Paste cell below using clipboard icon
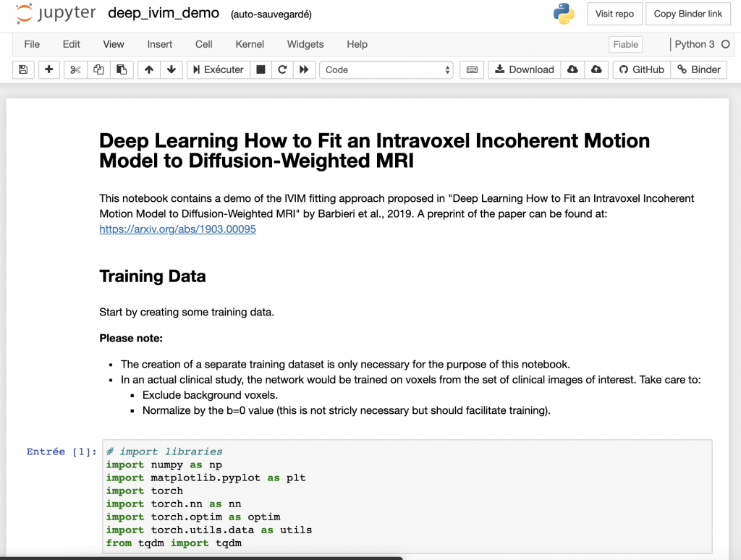 click(x=122, y=69)
